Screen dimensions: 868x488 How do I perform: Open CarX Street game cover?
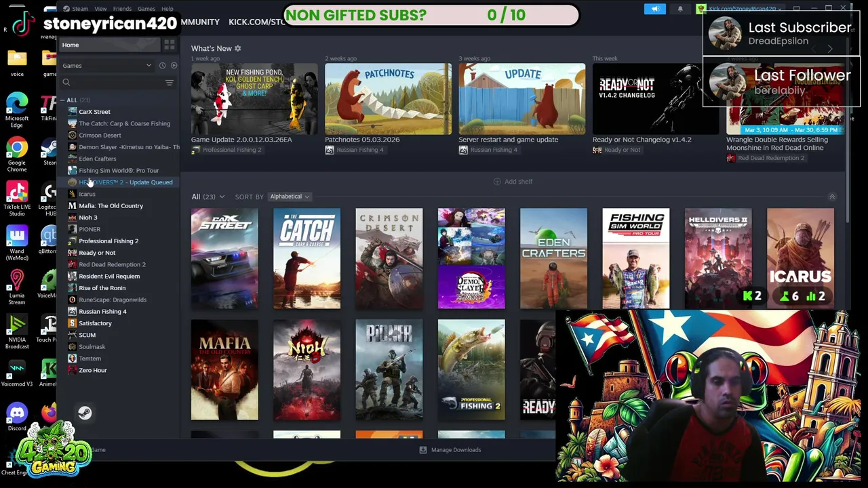[x=224, y=258]
